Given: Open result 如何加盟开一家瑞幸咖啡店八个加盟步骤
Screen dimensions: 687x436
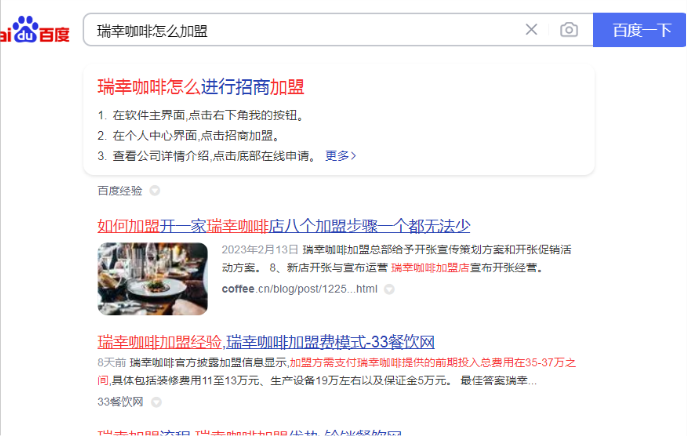Looking at the screenshot, I should [x=283, y=226].
